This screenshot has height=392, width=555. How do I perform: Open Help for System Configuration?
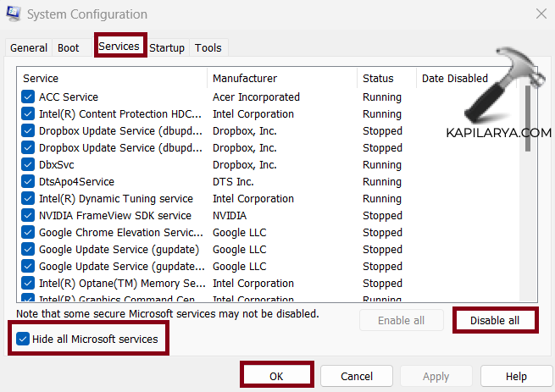click(x=516, y=376)
